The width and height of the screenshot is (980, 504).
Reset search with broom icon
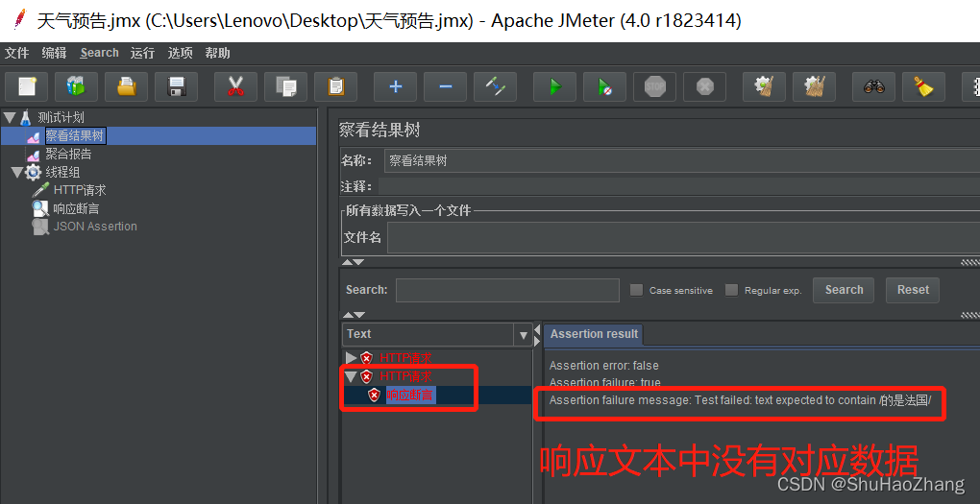pos(923,86)
